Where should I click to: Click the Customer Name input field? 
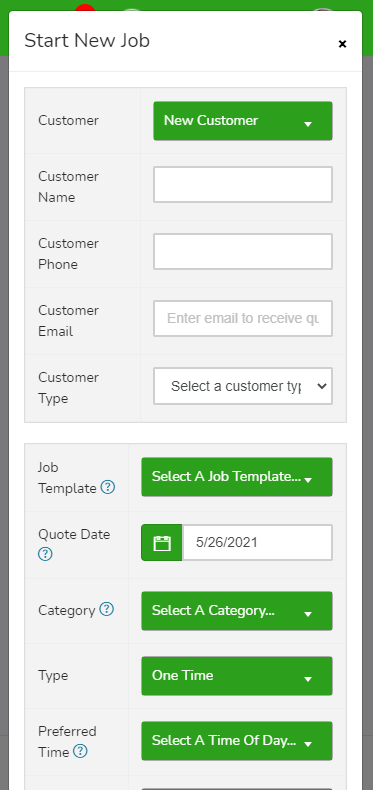tap(243, 184)
